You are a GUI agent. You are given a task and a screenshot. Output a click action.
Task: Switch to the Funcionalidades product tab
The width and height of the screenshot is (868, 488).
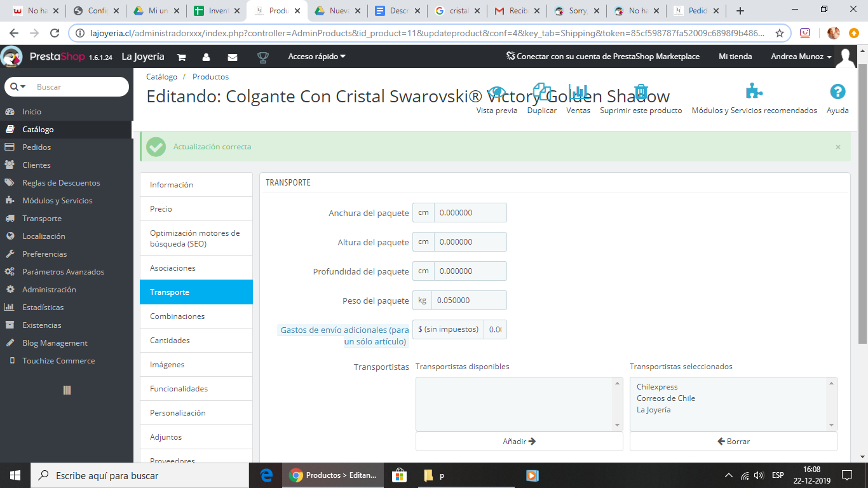point(196,389)
